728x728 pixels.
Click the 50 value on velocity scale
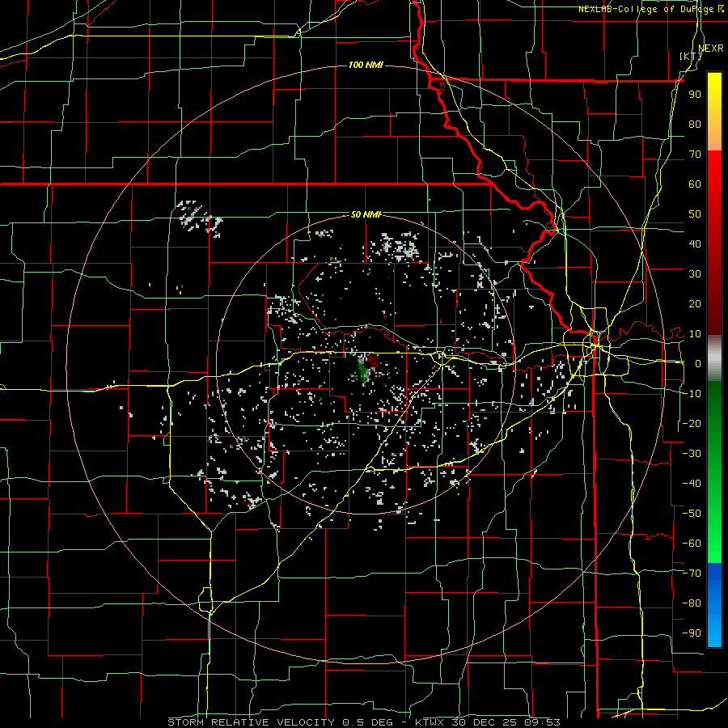pyautogui.click(x=695, y=214)
